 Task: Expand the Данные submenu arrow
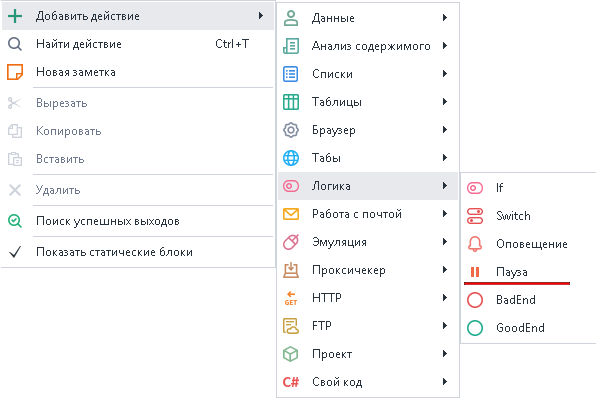coord(445,17)
